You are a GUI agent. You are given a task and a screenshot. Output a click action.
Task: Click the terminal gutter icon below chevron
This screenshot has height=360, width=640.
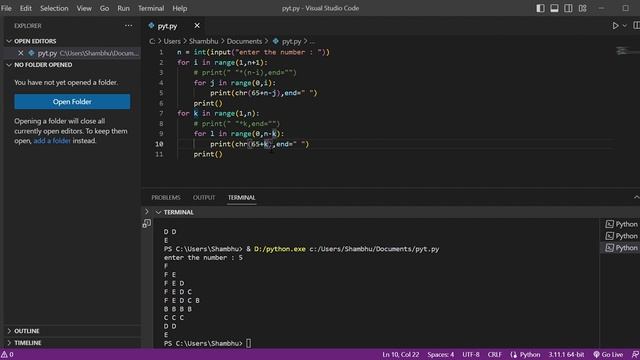coord(147,224)
